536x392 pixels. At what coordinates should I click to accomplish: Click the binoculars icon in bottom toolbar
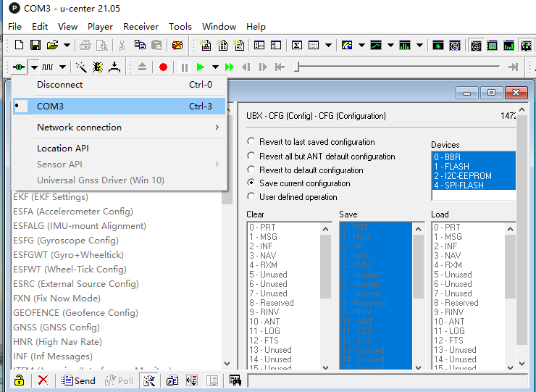pos(235,380)
